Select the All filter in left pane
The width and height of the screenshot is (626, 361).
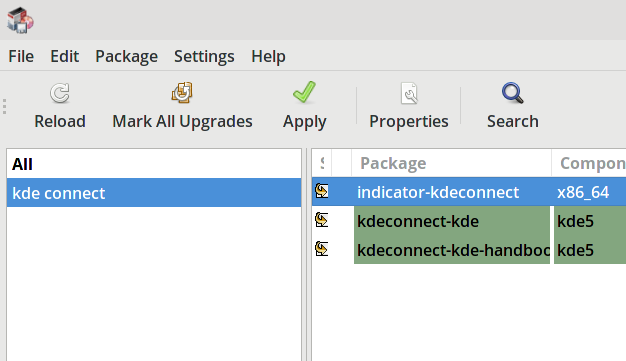tap(154, 164)
